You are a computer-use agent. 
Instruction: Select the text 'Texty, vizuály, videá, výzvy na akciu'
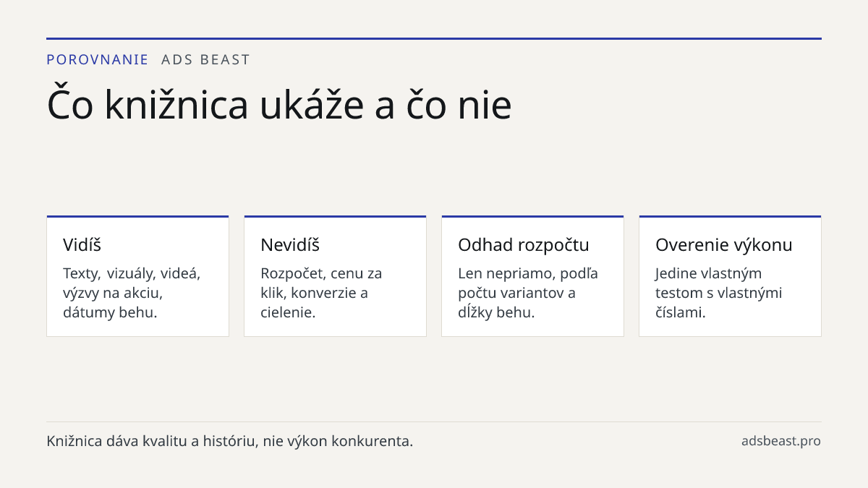(132, 283)
